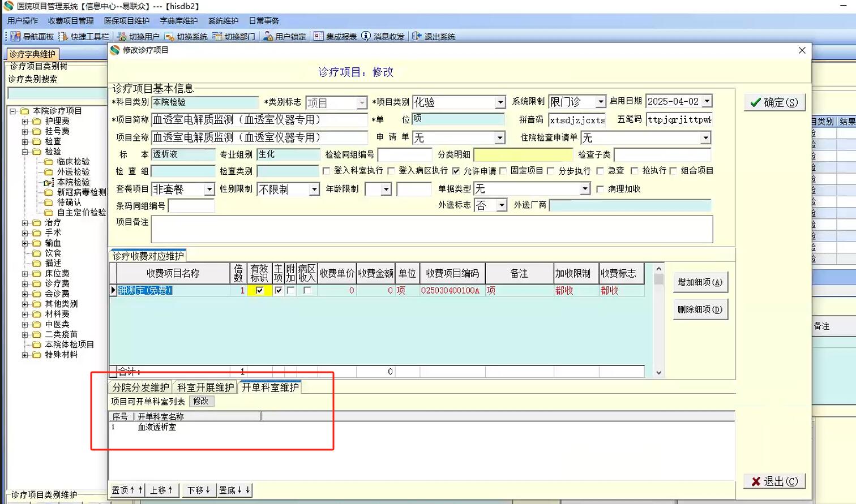Uncheck the 允许申请 checkbox
Image resolution: width=856 pixels, height=504 pixels.
(x=456, y=171)
